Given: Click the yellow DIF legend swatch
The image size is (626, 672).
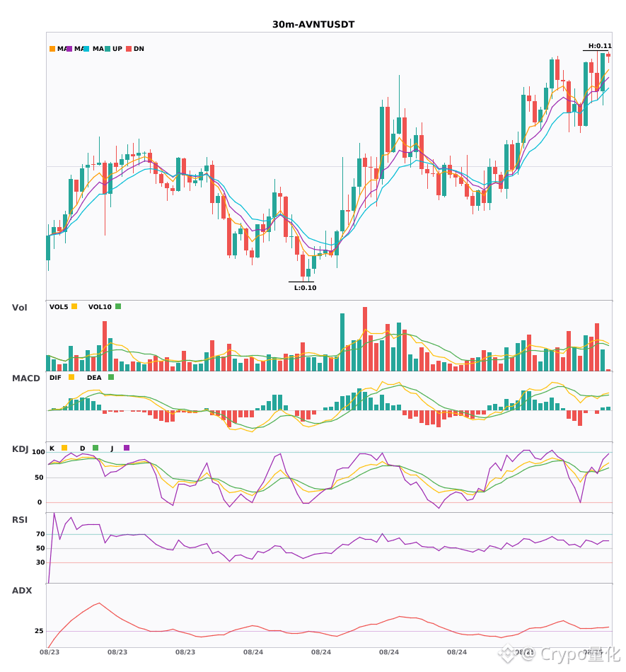Looking at the screenshot, I should [x=71, y=377].
